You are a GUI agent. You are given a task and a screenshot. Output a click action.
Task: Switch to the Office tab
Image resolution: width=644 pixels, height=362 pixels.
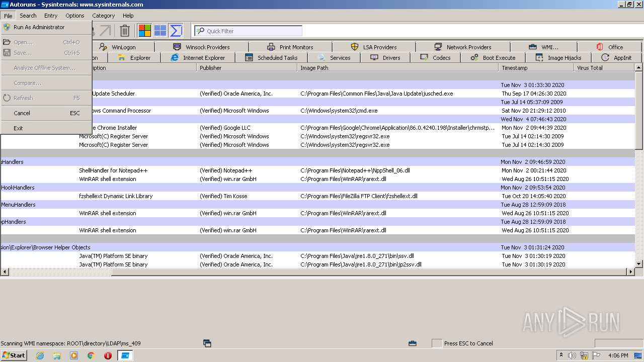610,47
